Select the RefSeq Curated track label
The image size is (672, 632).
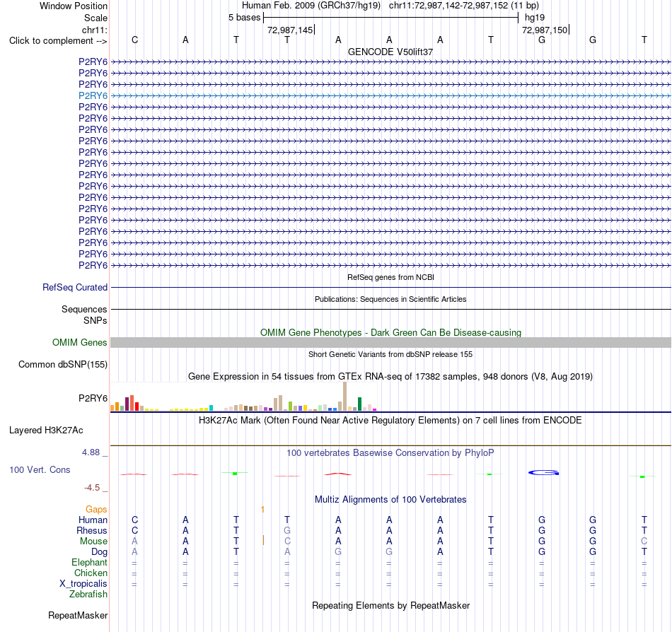(75, 287)
